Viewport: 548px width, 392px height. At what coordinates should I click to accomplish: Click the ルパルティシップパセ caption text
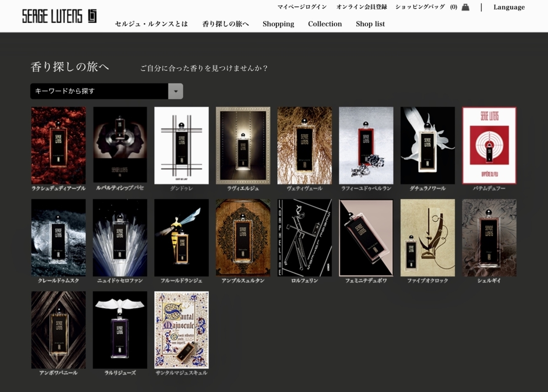click(x=120, y=188)
